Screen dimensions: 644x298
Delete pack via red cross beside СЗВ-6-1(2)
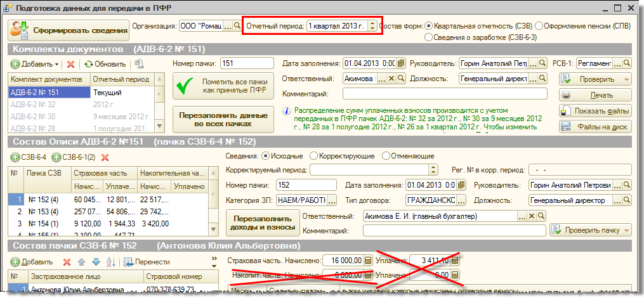(x=105, y=157)
